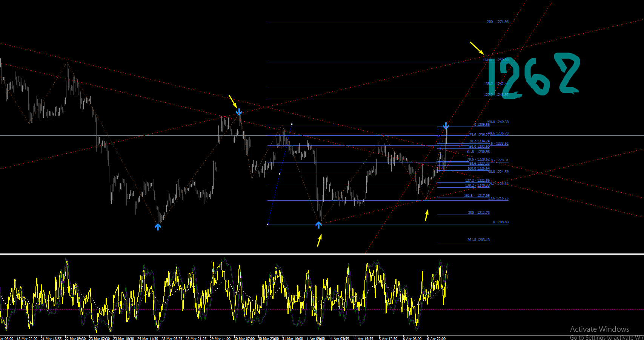Viewport: 644px width, 340px height.
Task: Select the 127.2 - 1248.97 Fibonacci line label
Action: [496, 95]
